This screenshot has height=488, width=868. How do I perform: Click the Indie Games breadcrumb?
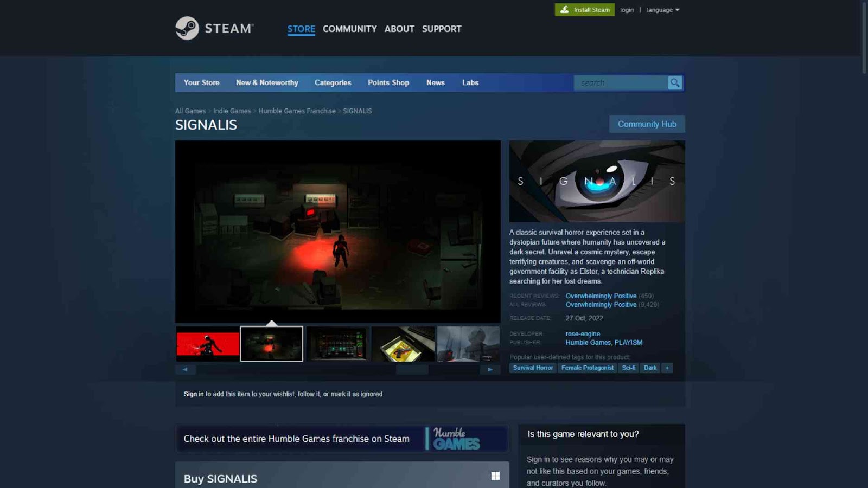pos(232,111)
